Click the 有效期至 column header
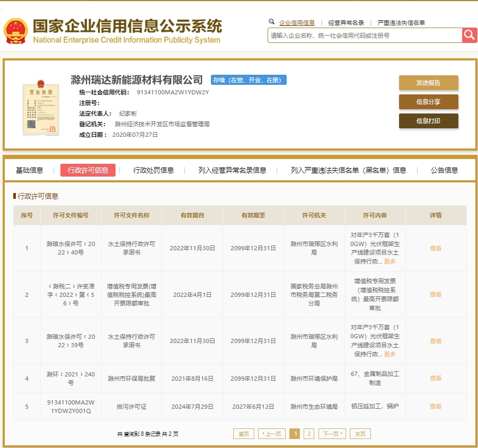This screenshot has width=478, height=448. (253, 215)
